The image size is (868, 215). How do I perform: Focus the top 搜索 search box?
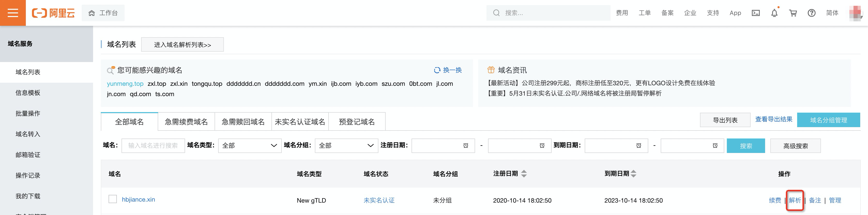point(548,13)
